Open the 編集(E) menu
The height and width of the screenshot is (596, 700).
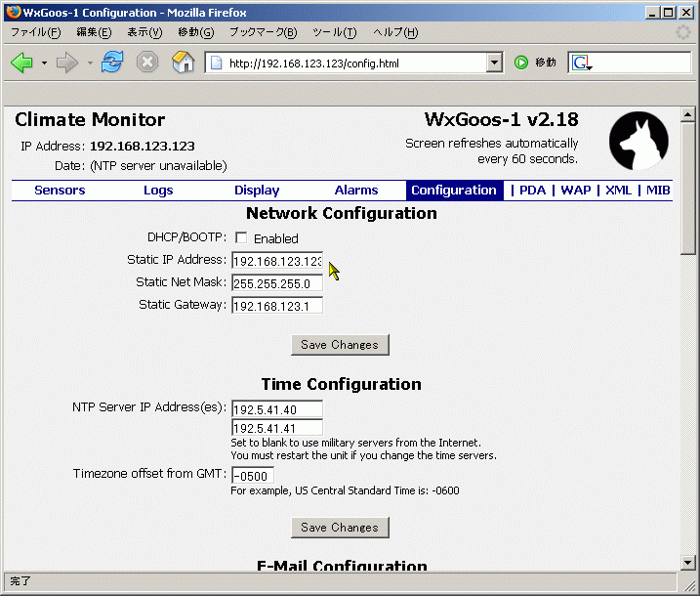pos(94,32)
